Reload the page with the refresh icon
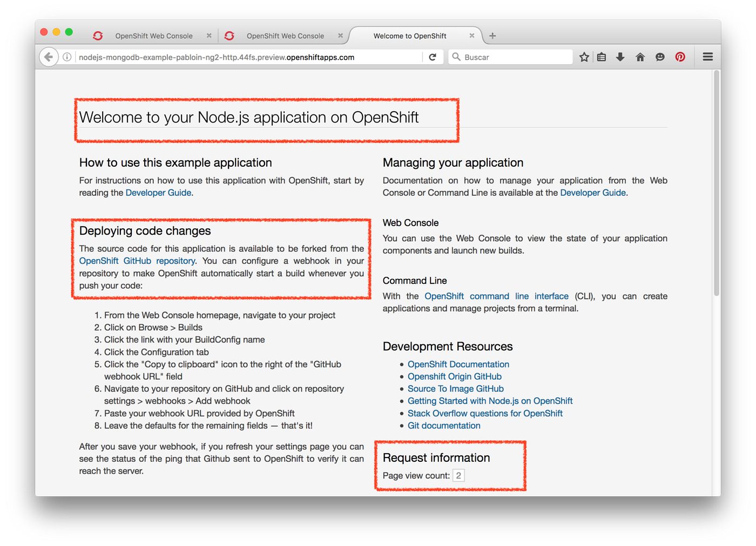 [x=433, y=57]
